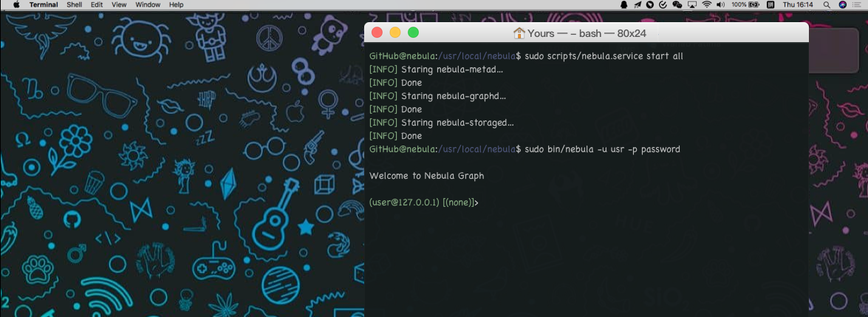This screenshot has width=868, height=317.
Task: Open the Shell menu
Action: point(75,4)
